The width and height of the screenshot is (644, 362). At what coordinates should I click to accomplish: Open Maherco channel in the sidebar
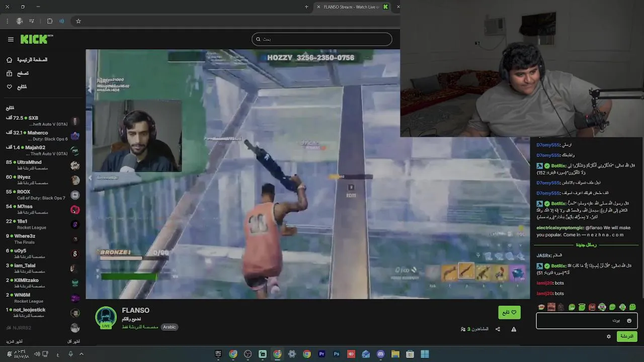click(x=42, y=136)
